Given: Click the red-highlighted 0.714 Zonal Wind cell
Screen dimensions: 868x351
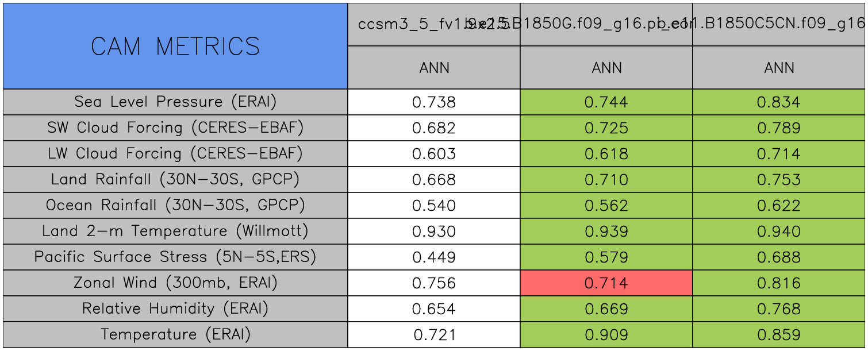Looking at the screenshot, I should [606, 283].
